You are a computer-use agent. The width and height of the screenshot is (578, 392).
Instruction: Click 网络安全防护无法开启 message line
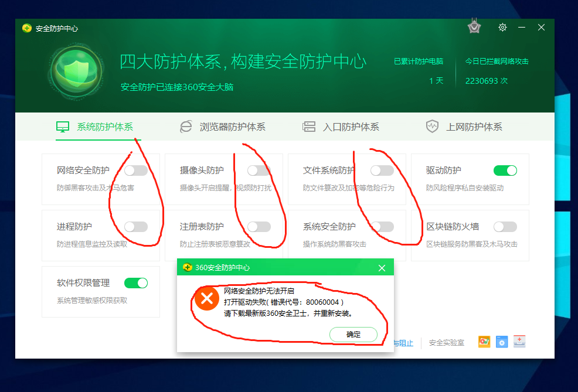[259, 291]
